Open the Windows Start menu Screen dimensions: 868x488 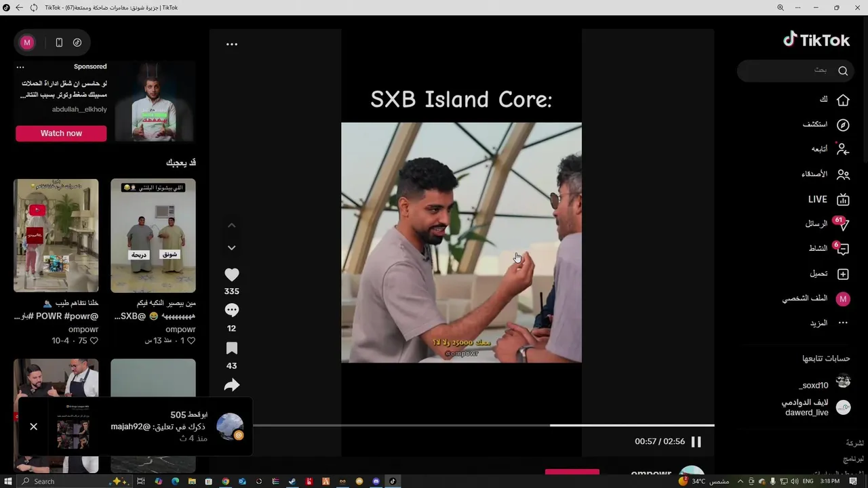[x=7, y=481]
